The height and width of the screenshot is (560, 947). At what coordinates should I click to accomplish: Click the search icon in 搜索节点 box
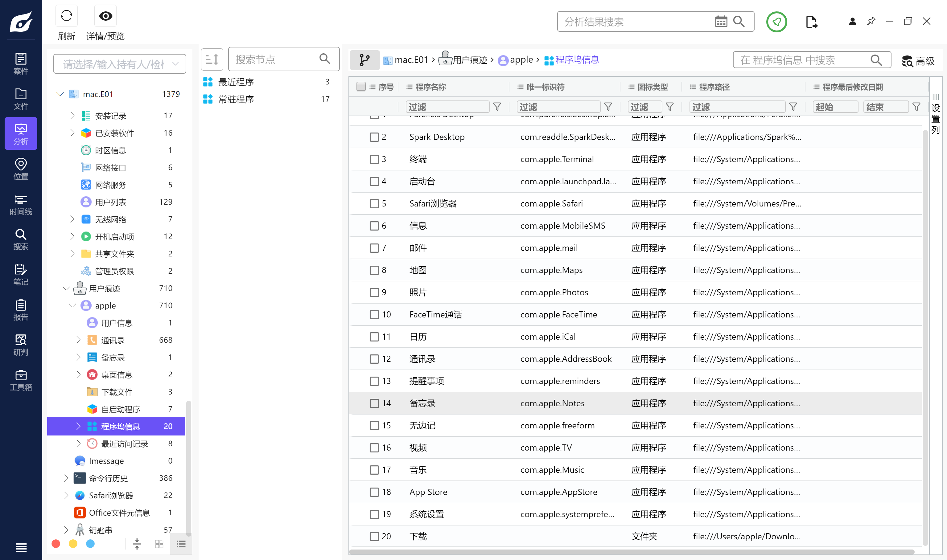[325, 59]
